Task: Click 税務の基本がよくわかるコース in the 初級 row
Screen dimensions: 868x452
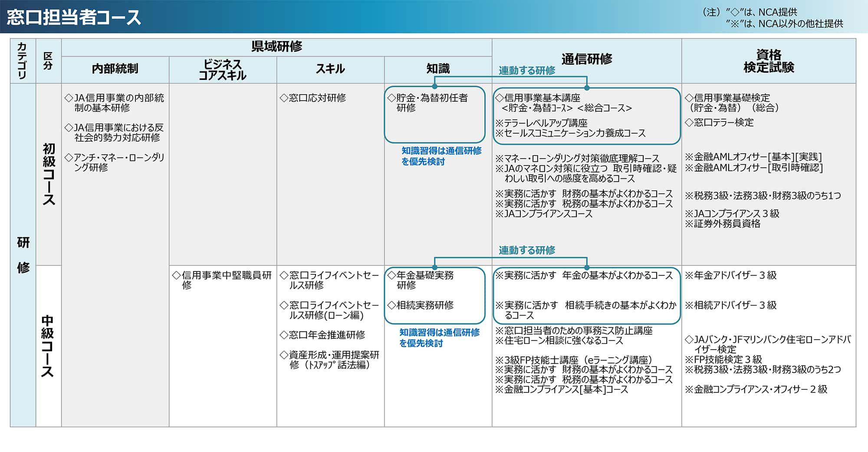Action: tap(584, 204)
